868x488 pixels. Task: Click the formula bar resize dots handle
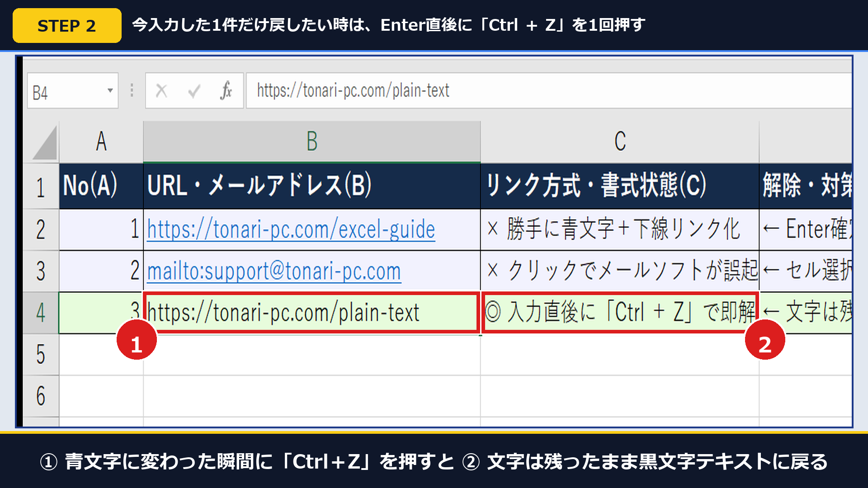coord(132,90)
